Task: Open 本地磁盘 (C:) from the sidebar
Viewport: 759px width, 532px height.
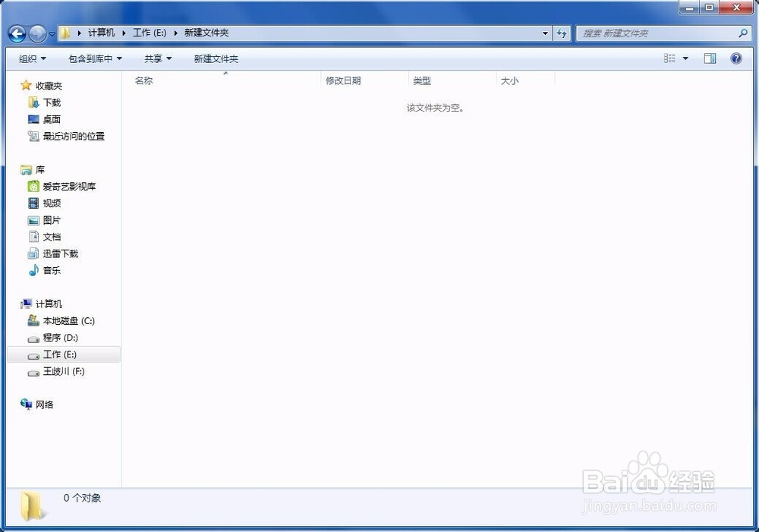Action: [x=66, y=320]
